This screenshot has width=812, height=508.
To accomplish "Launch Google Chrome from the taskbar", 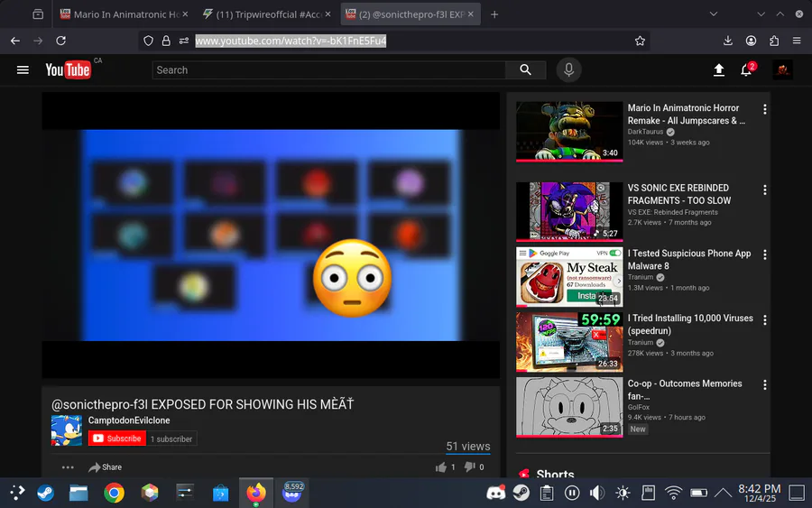I will click(x=114, y=493).
